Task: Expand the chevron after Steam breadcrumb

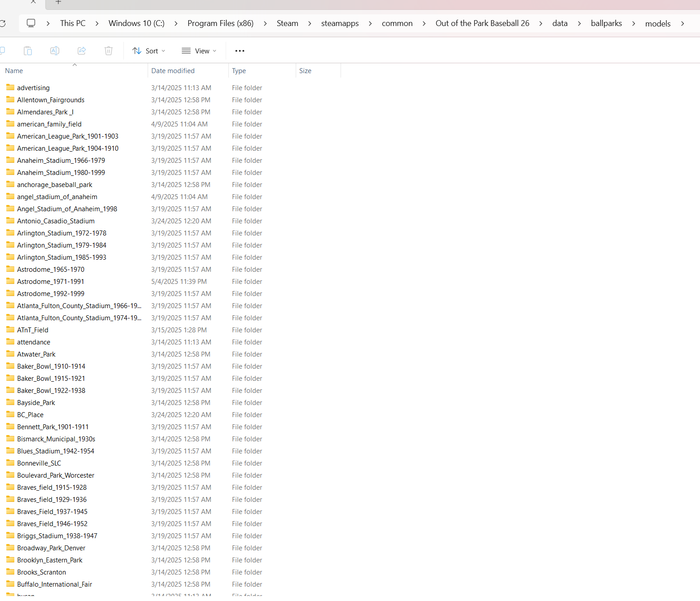Action: (x=310, y=23)
